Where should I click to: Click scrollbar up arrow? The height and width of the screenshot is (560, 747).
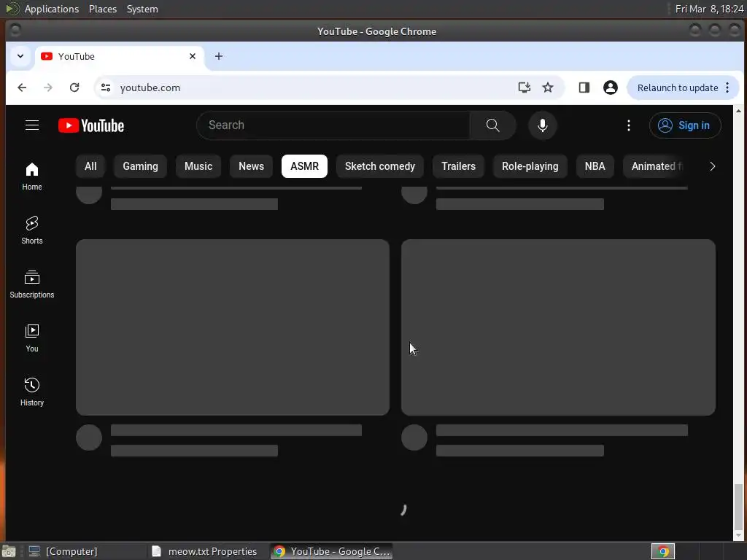pos(738,111)
